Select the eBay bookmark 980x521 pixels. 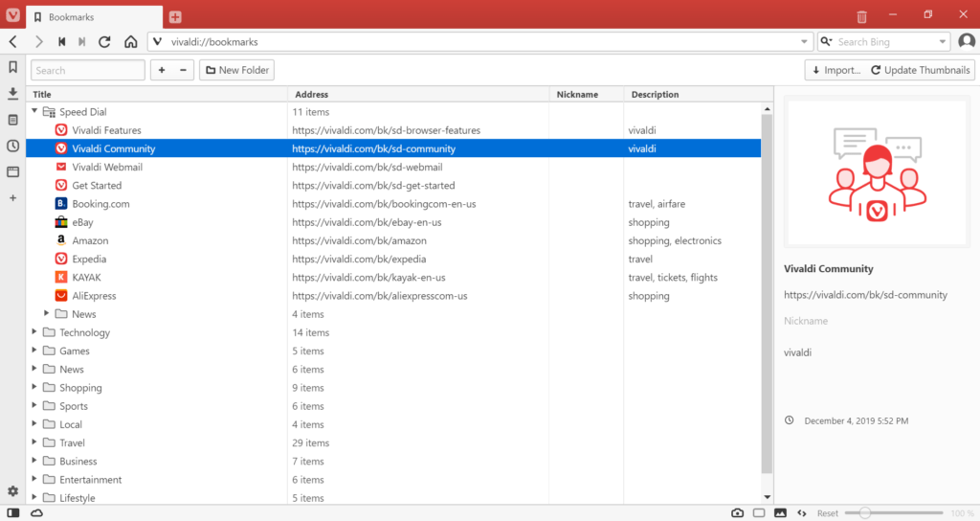(393, 222)
